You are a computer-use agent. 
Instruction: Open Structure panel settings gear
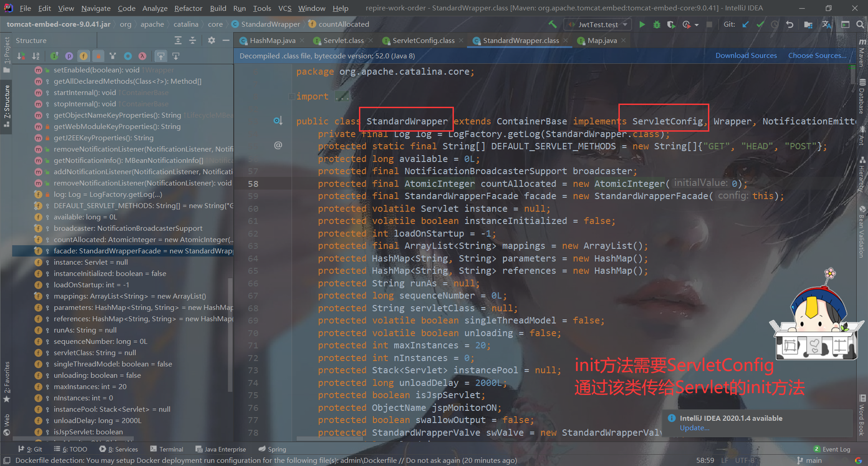[x=212, y=41]
